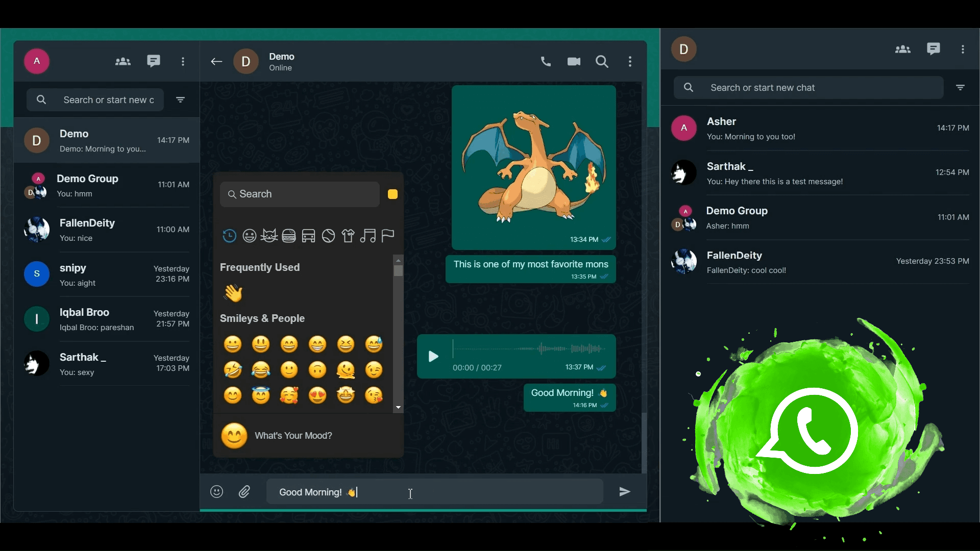Play the voice message in Demo chat

coord(433,357)
